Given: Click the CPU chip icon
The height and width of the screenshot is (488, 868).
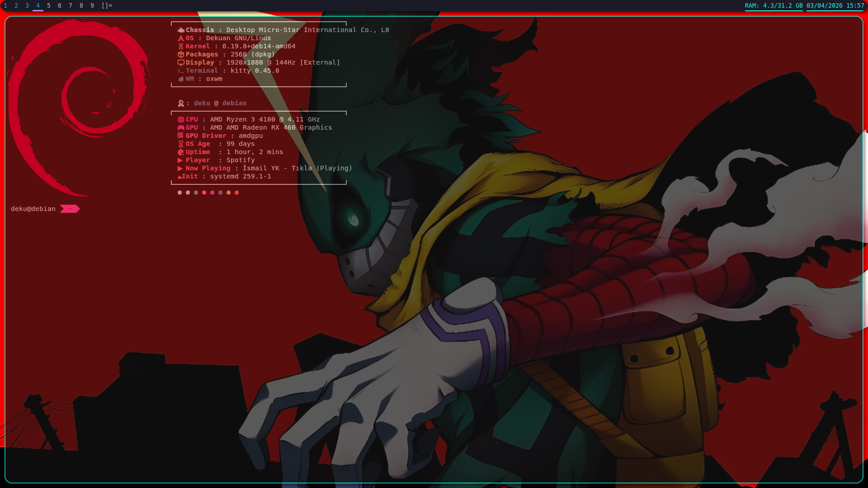Looking at the screenshot, I should coord(181,120).
